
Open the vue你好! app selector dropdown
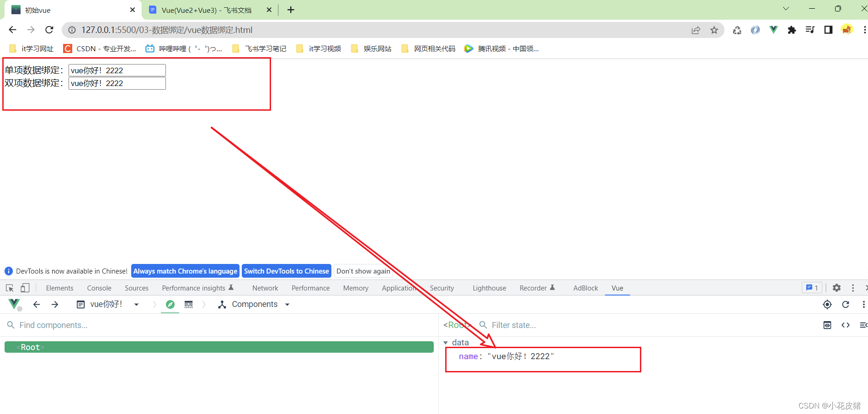(x=107, y=304)
